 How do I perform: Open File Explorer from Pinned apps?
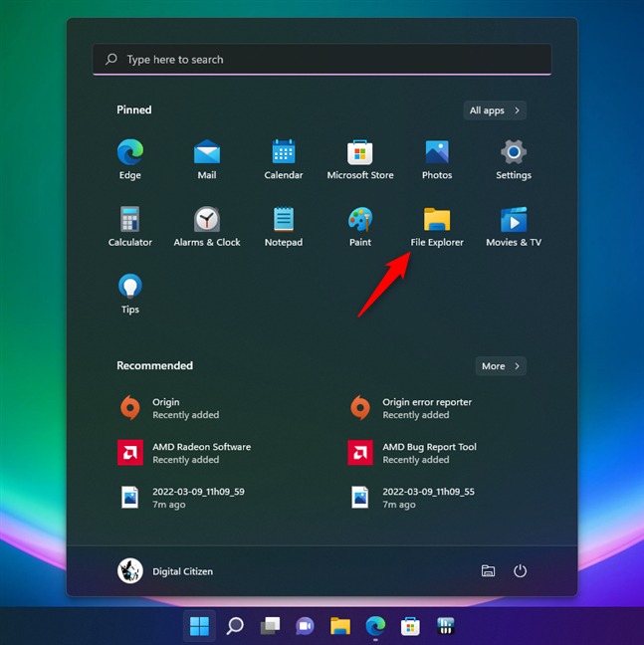click(437, 227)
